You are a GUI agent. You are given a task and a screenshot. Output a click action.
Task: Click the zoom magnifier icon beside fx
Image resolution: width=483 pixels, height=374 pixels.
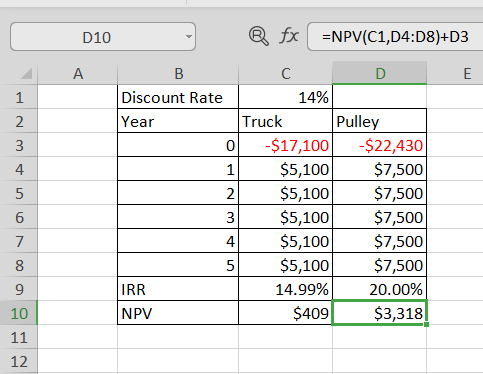258,36
